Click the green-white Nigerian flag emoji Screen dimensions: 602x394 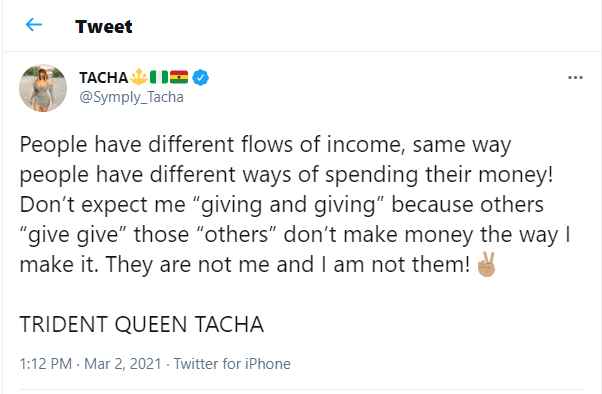pos(159,77)
